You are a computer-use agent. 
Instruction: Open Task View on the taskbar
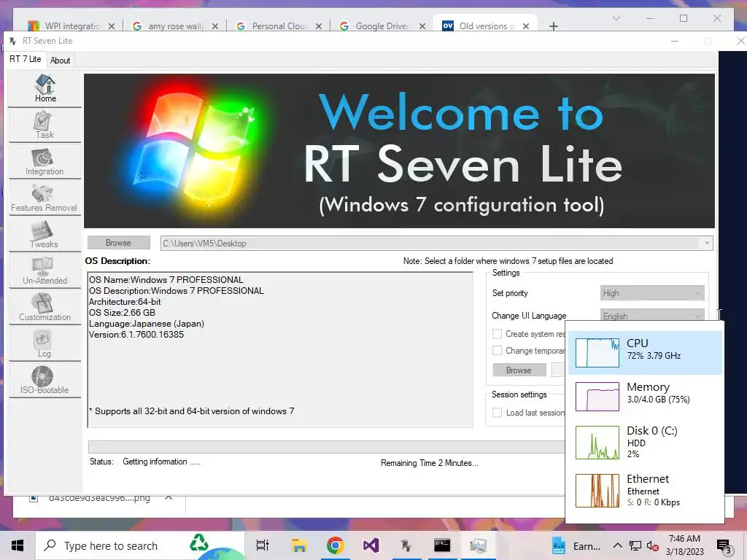pyautogui.click(x=263, y=545)
